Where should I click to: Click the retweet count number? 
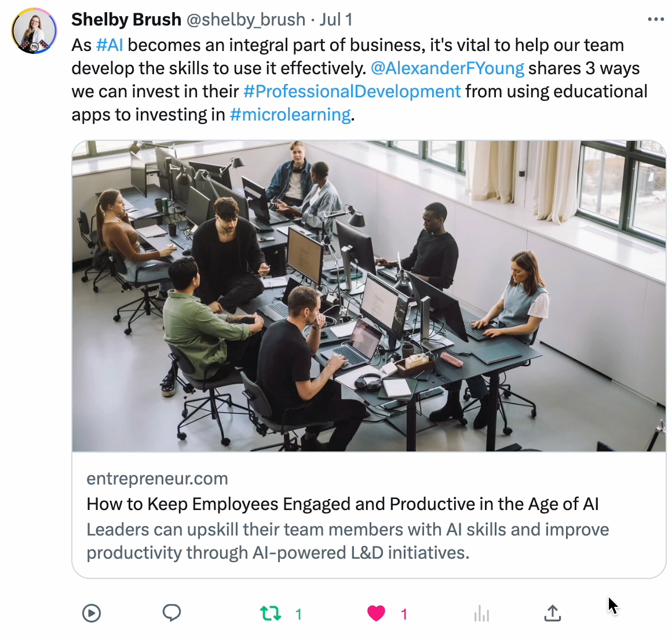point(298,613)
